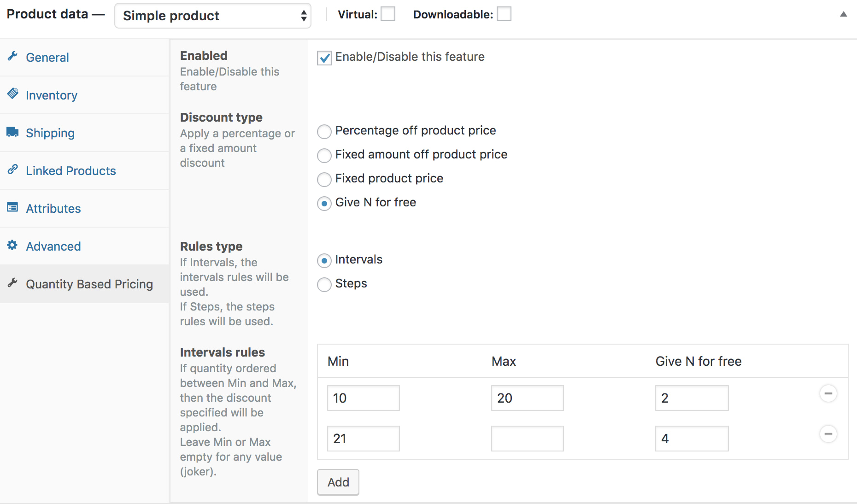Click the Min field containing 21

[x=364, y=439]
